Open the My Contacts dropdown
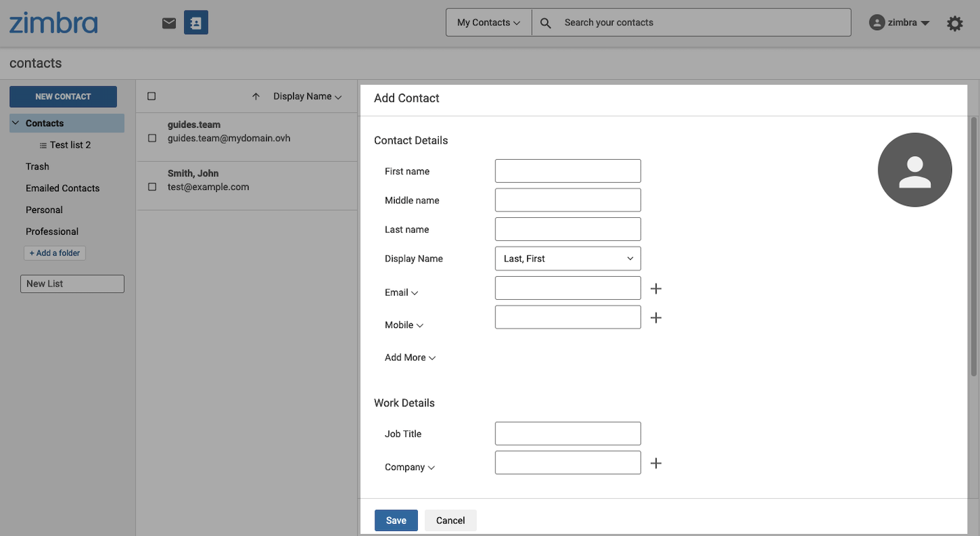The height and width of the screenshot is (536, 980). pyautogui.click(x=488, y=22)
